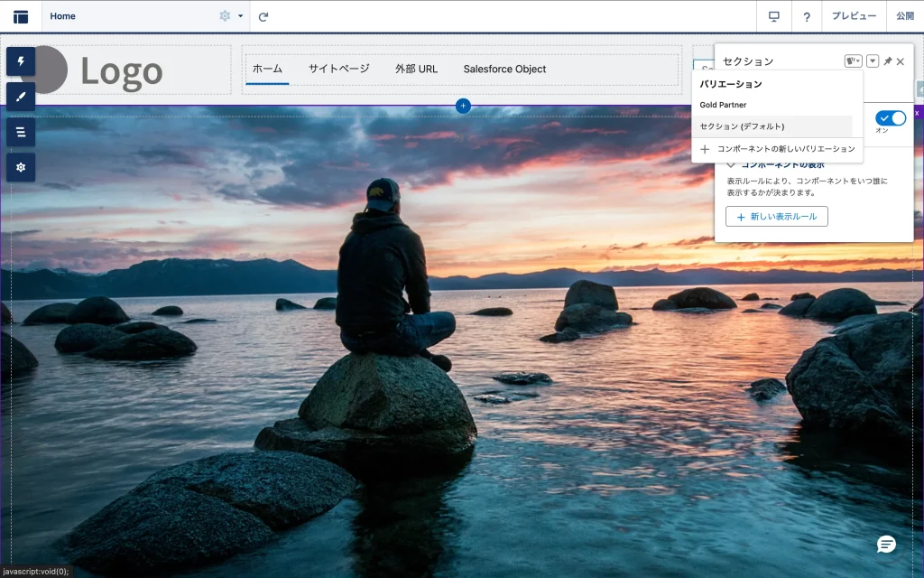Viewport: 924px width, 578px height.
Task: Pin the section properties panel
Action: point(887,61)
